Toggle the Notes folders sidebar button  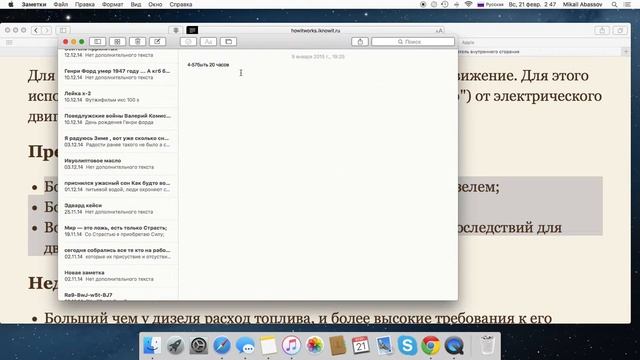point(98,42)
